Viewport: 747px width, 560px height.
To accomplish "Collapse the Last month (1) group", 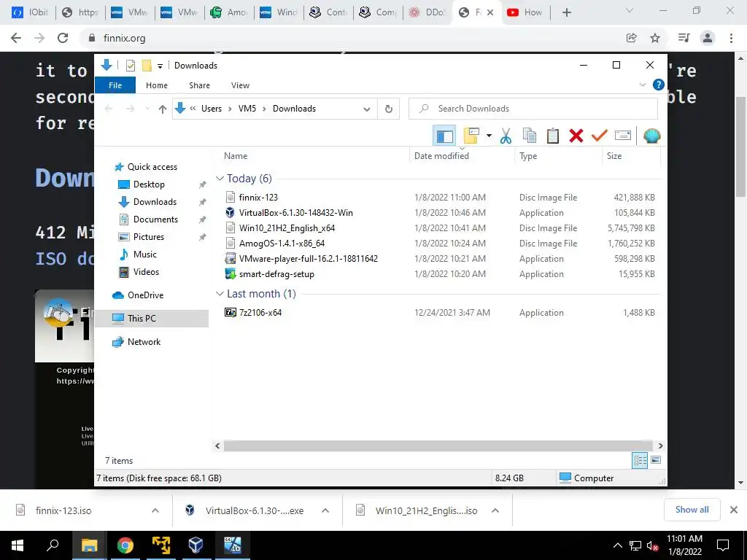I will tap(220, 294).
